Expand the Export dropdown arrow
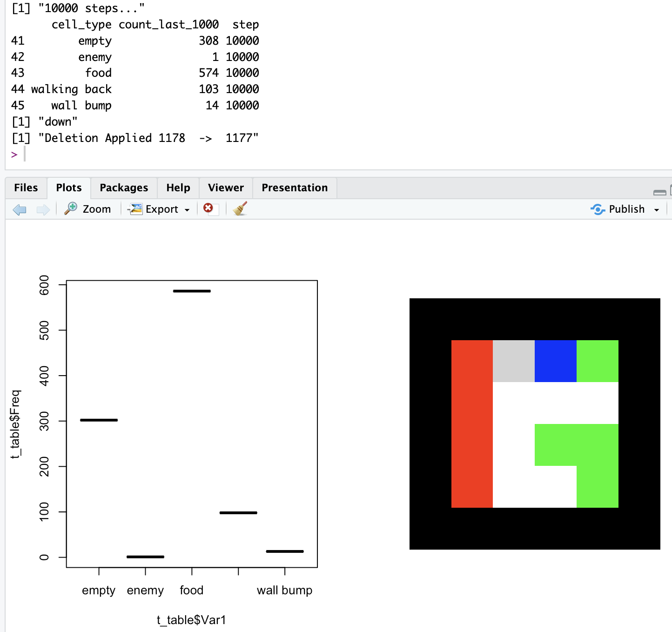This screenshot has width=672, height=632. 187,210
